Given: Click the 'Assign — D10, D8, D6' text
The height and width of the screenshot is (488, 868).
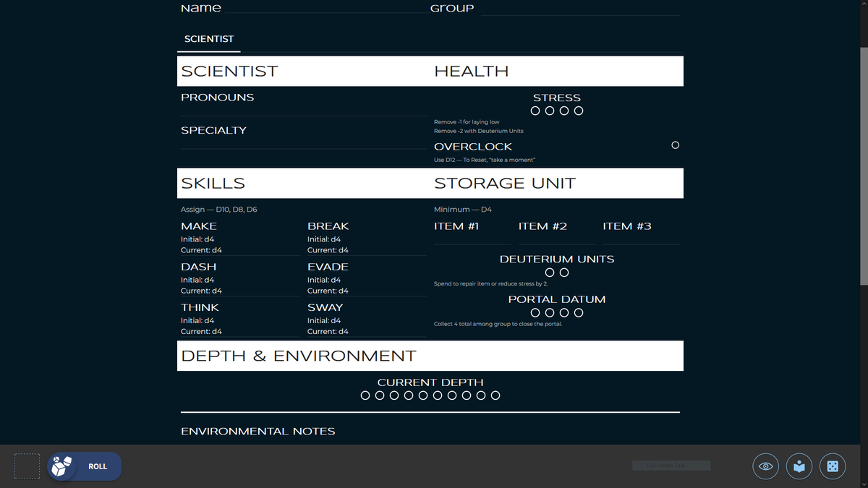Looking at the screenshot, I should coord(219,210).
